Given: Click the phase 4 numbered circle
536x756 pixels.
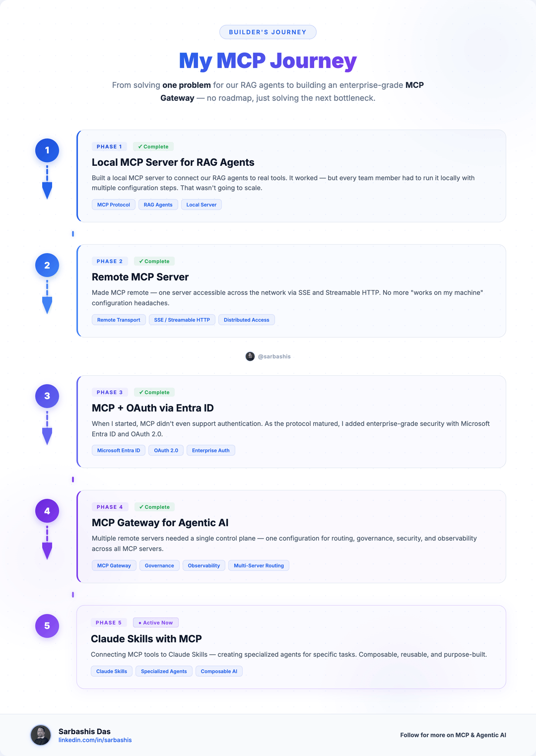Looking at the screenshot, I should click(47, 511).
